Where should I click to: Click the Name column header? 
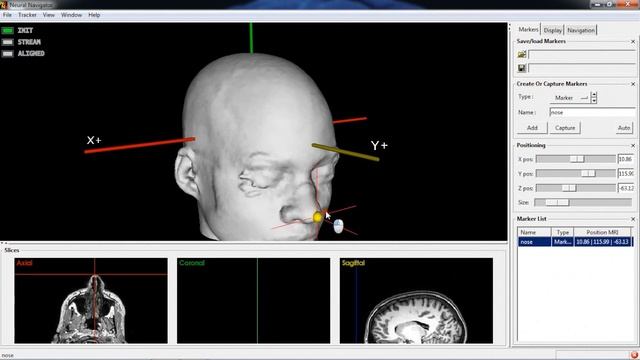(x=534, y=233)
